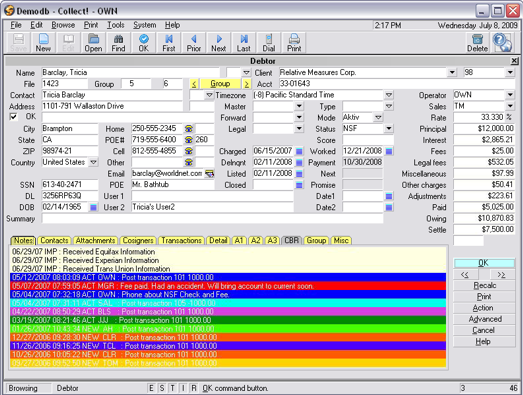Expand the Country dropdown
Viewport: 523px width, 395px height.
pyautogui.click(x=93, y=162)
